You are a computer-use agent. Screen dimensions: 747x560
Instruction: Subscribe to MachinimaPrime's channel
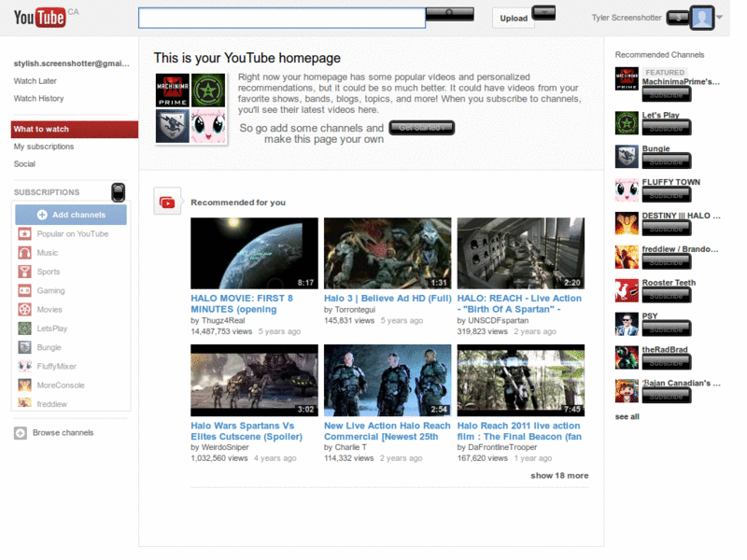[x=666, y=95]
